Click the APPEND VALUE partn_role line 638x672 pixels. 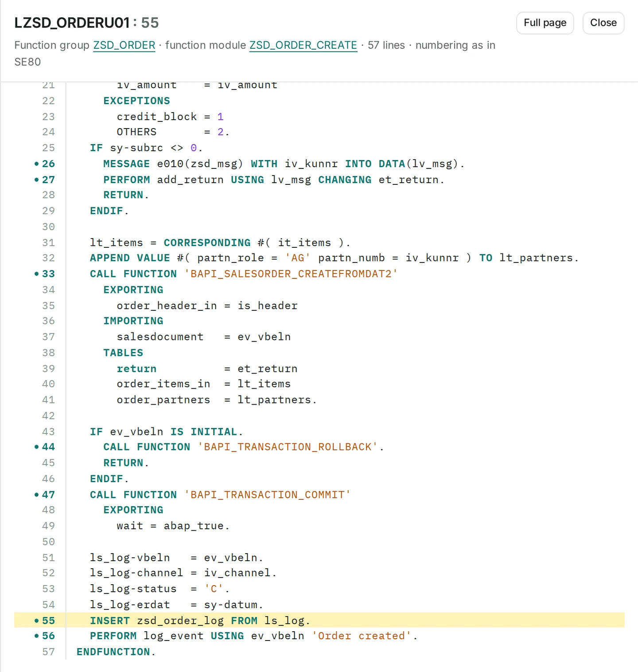(335, 258)
